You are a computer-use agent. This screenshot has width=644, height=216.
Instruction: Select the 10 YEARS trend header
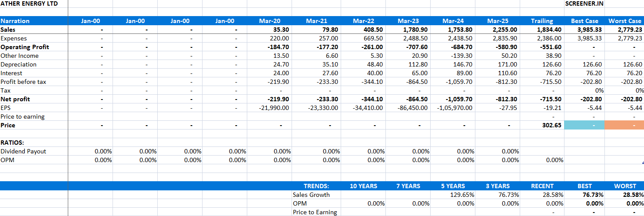click(363, 186)
